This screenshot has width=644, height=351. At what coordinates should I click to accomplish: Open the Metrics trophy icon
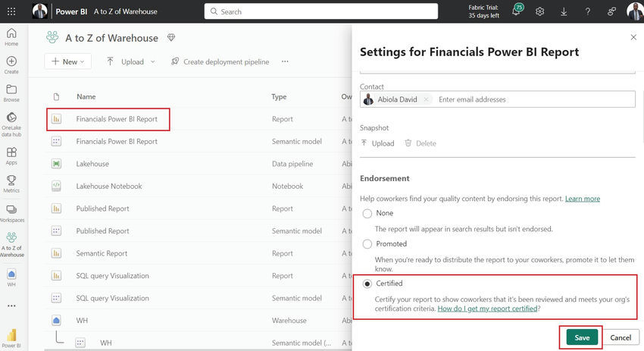(x=11, y=183)
